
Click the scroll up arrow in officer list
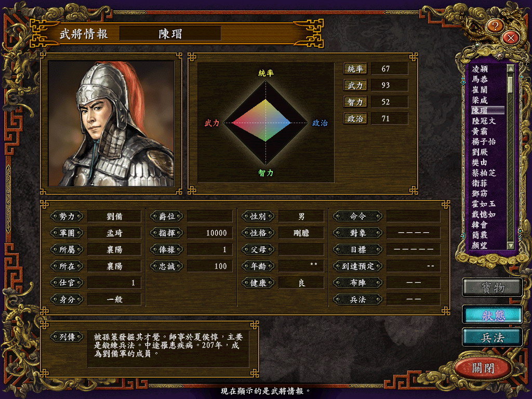coord(510,68)
